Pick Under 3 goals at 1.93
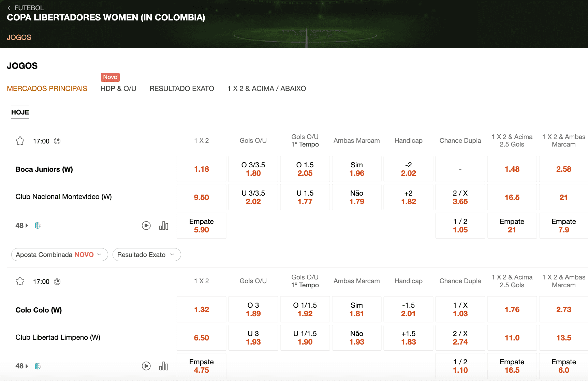The image size is (588, 381). (x=253, y=338)
